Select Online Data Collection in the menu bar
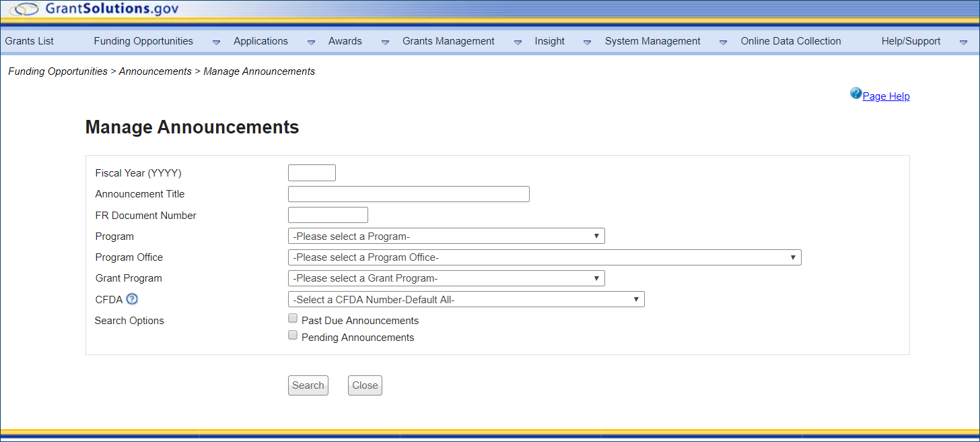 (790, 41)
